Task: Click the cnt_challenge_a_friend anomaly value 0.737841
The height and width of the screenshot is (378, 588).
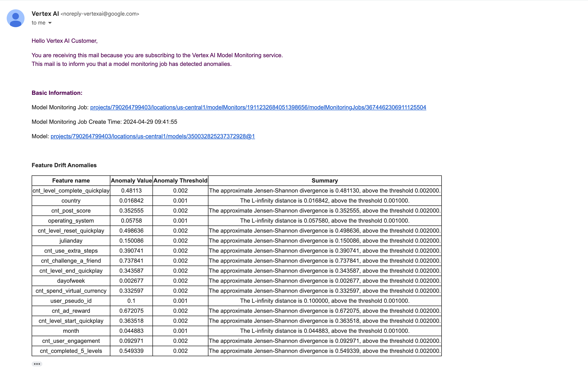Action: [131, 261]
